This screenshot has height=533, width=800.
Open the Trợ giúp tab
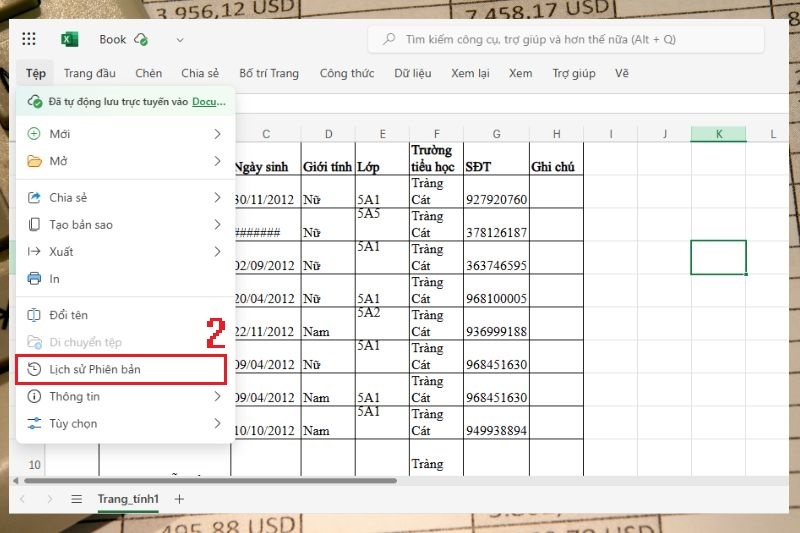574,73
